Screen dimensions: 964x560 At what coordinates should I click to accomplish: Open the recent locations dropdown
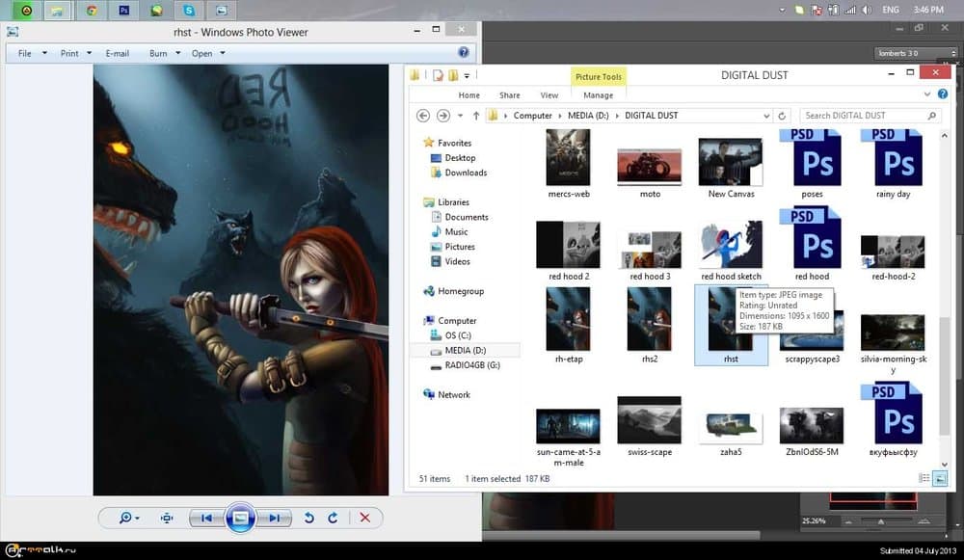coord(460,116)
